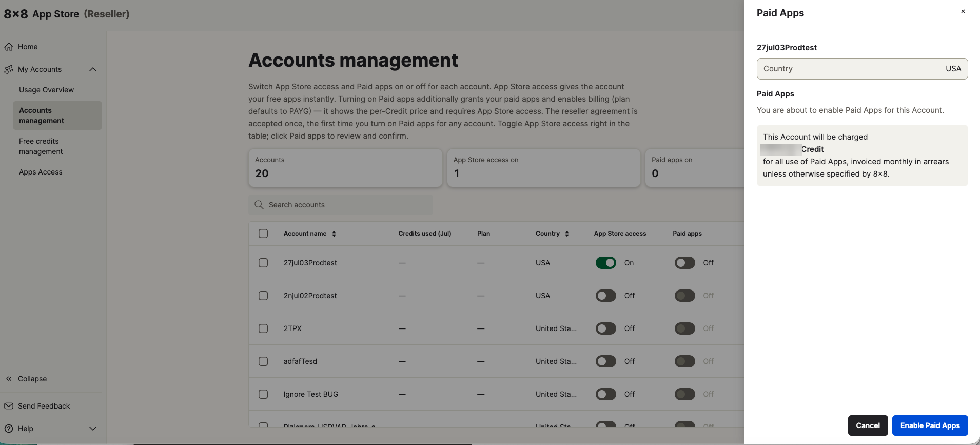Enable App Store access for adfafTesd
This screenshot has height=445, width=980.
[x=606, y=361]
